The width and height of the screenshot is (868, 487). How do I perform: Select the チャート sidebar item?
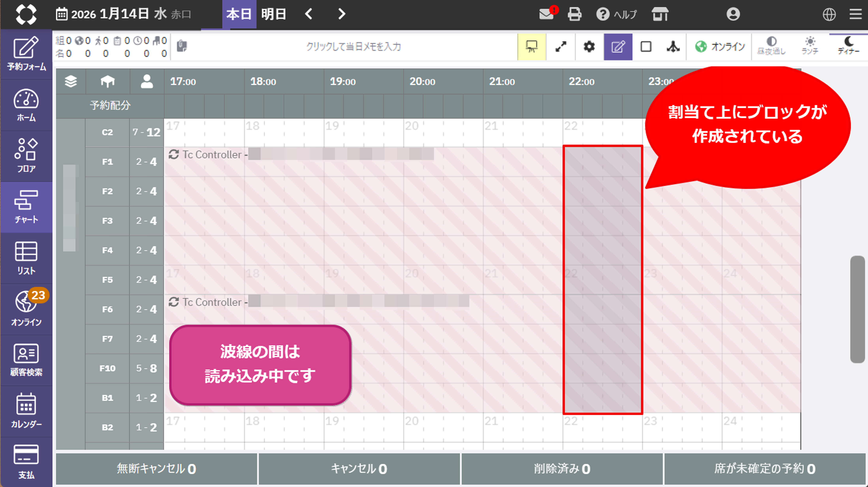point(26,207)
